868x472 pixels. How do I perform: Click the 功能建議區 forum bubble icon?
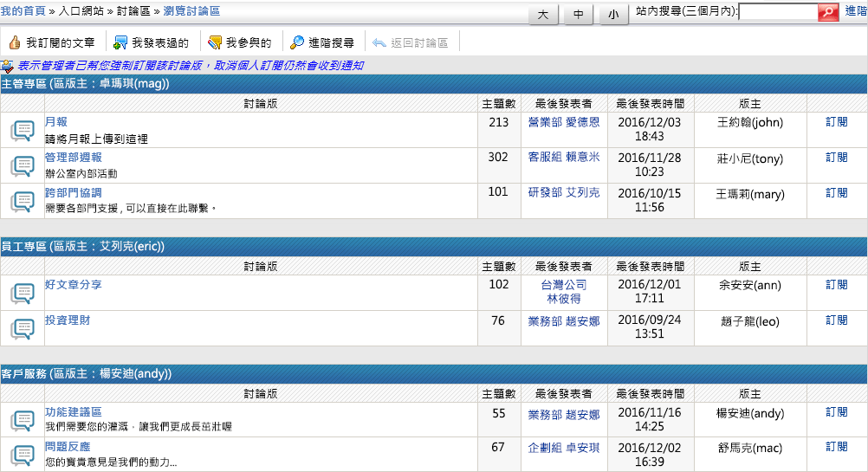point(23,420)
